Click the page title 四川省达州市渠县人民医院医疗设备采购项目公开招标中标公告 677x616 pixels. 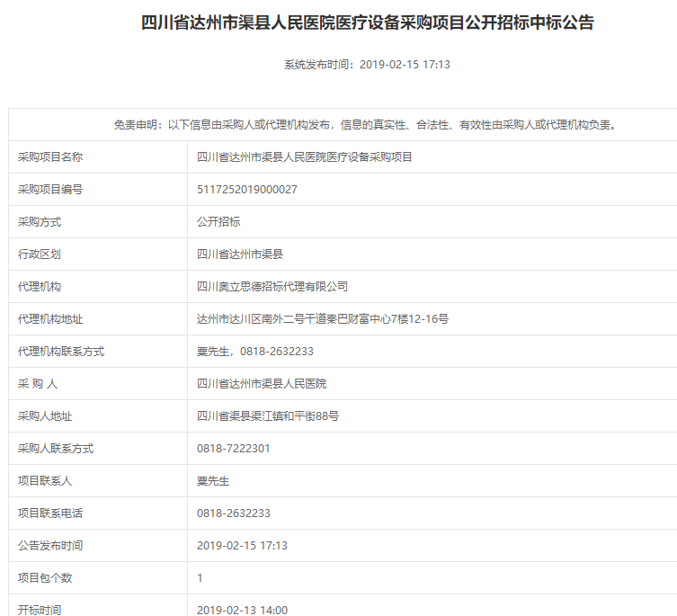pos(368,22)
